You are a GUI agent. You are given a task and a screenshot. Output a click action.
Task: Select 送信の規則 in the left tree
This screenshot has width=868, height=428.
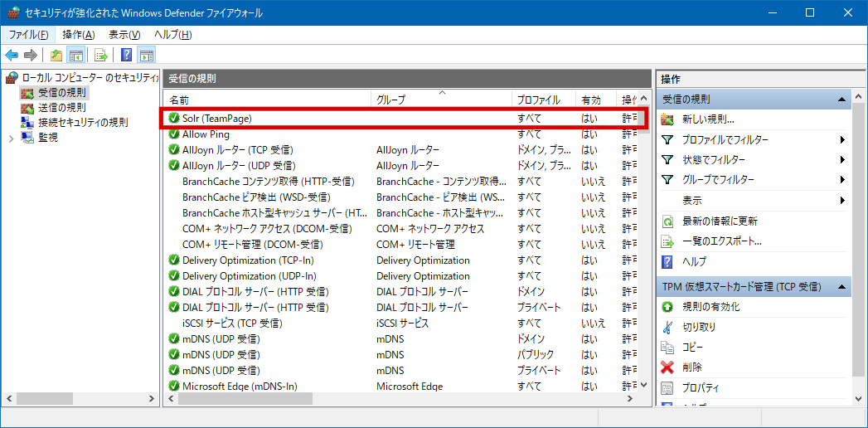click(61, 108)
